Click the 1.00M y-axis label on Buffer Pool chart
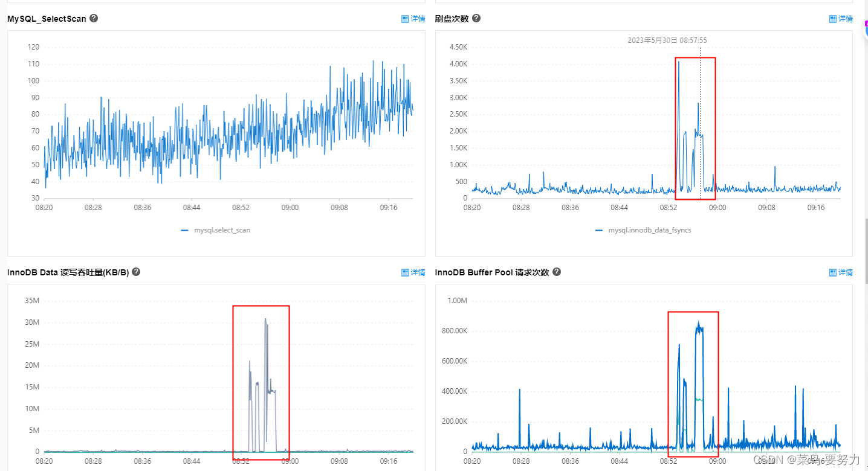This screenshot has width=868, height=471. (457, 301)
